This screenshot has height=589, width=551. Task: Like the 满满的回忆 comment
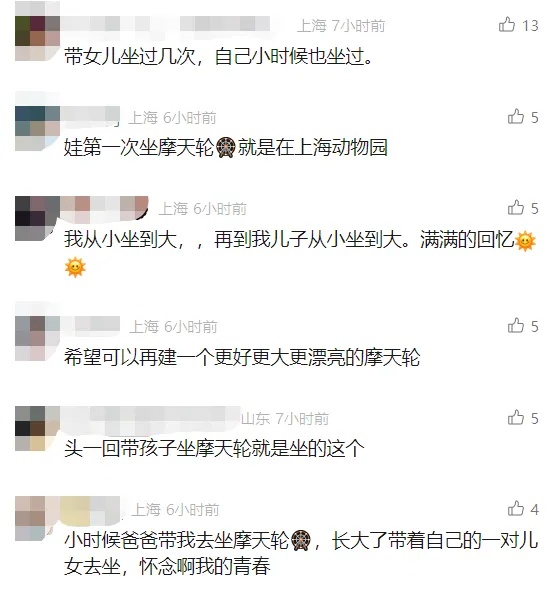516,208
